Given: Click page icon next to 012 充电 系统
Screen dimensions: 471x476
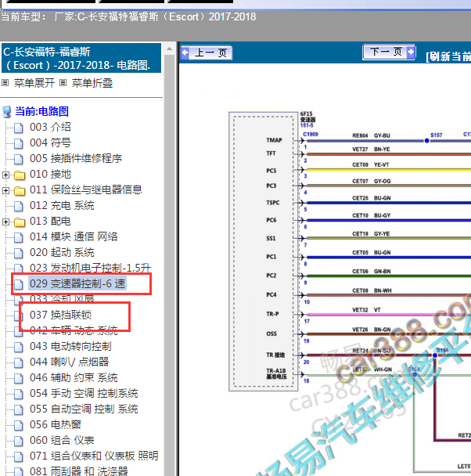Looking at the screenshot, I should [19, 207].
